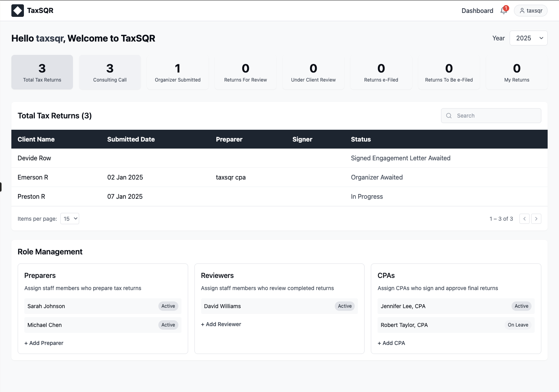Go to next page arrow
This screenshot has height=392, width=559.
(x=536, y=219)
